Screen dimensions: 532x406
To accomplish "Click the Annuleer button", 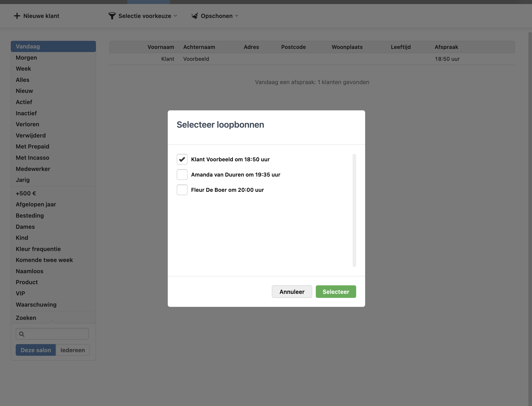I will [x=292, y=292].
